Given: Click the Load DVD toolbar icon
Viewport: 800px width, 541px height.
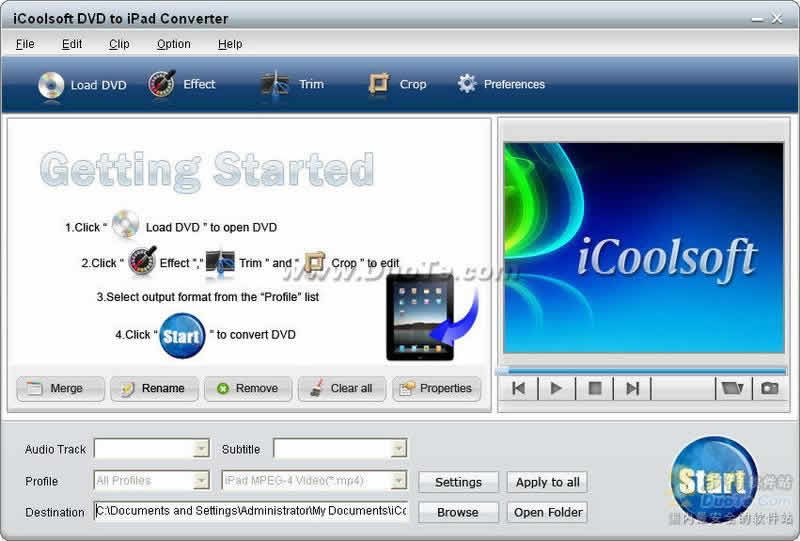Looking at the screenshot, I should [x=52, y=85].
